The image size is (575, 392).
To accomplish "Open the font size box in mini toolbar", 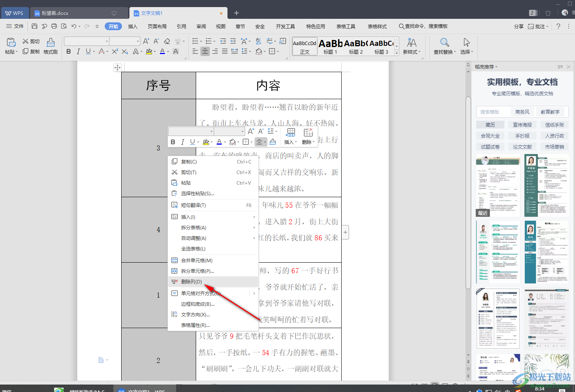I will click(229, 131).
